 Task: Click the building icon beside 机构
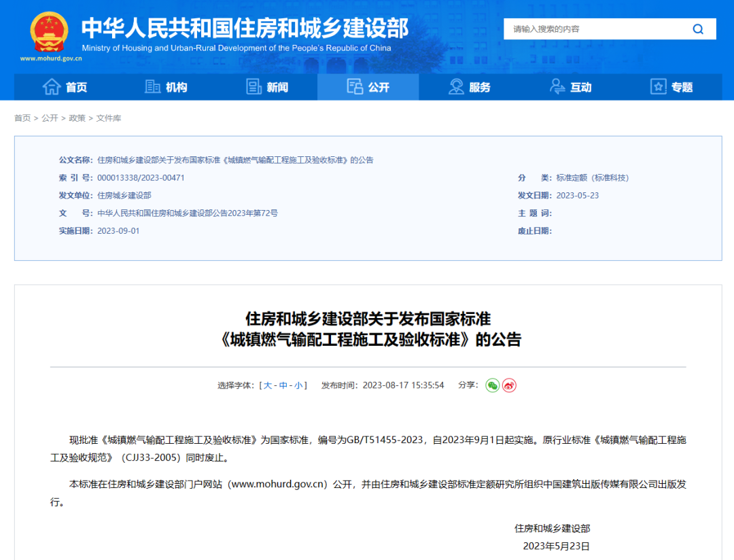(x=153, y=86)
